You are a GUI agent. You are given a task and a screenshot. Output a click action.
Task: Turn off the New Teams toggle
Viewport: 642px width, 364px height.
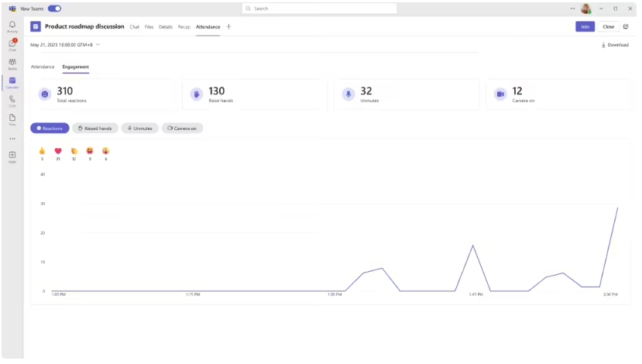coord(54,9)
